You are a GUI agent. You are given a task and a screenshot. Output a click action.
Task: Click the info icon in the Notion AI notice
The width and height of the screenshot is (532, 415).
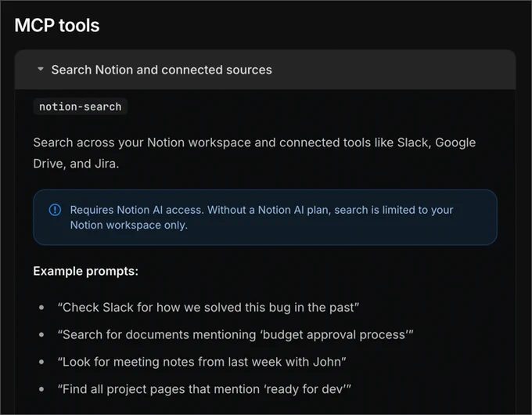click(55, 210)
